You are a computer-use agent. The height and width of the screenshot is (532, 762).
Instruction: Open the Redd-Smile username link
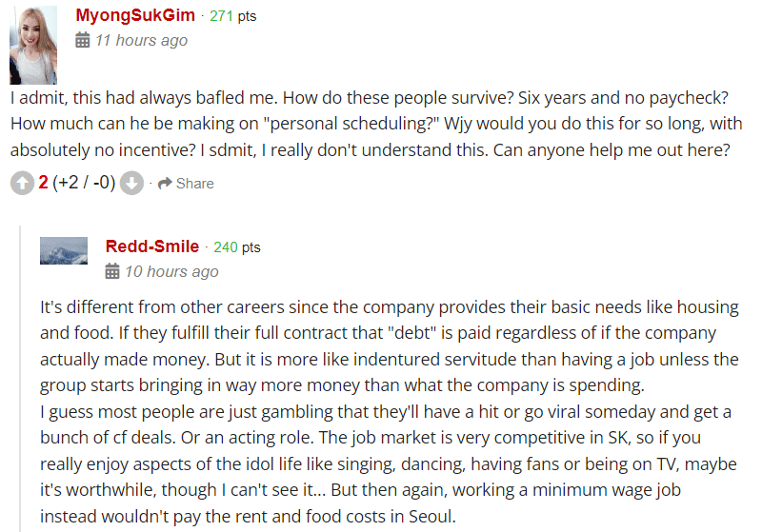tap(152, 246)
